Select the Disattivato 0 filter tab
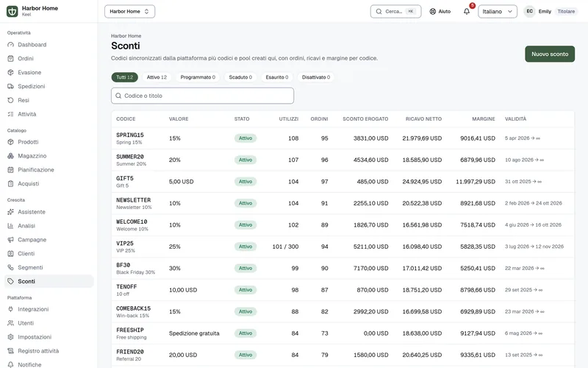The height and width of the screenshot is (368, 588). pos(316,77)
